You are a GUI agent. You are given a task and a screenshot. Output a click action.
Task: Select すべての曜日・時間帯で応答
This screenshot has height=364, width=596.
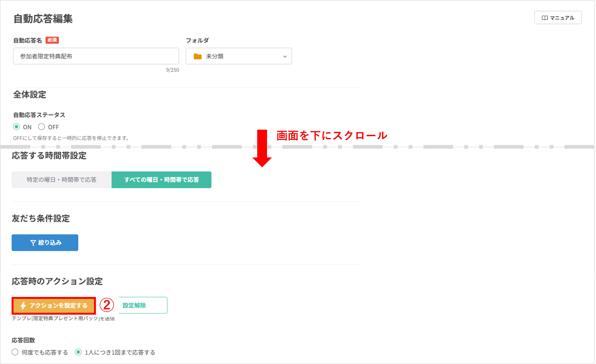[162, 180]
